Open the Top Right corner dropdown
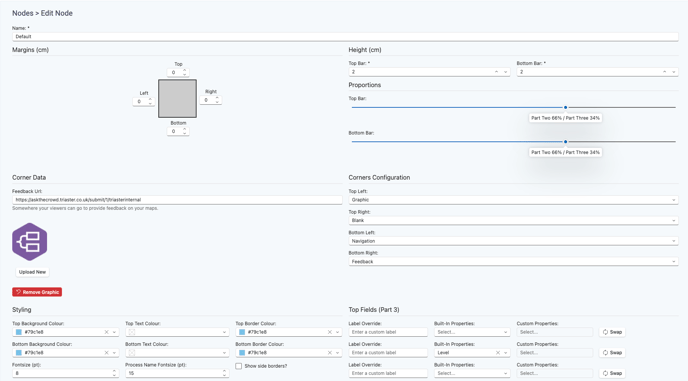 (x=513, y=220)
